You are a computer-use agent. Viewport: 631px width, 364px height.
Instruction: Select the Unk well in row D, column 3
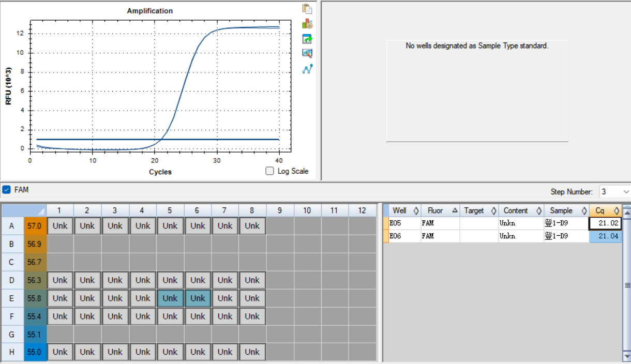click(x=115, y=280)
